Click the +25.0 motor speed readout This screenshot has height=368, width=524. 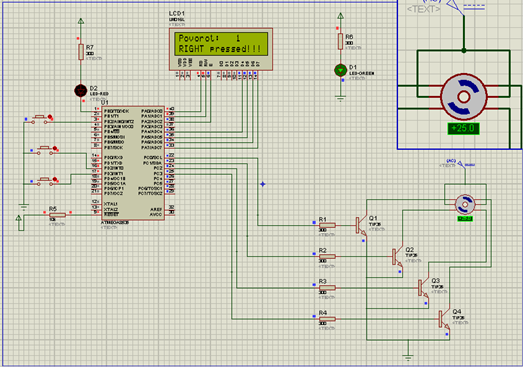(x=464, y=128)
